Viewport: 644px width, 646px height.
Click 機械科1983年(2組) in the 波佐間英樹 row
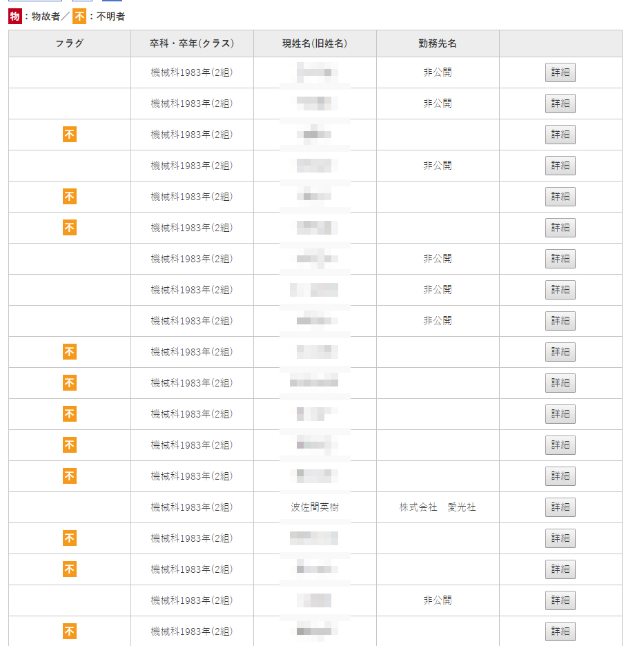[x=192, y=507]
